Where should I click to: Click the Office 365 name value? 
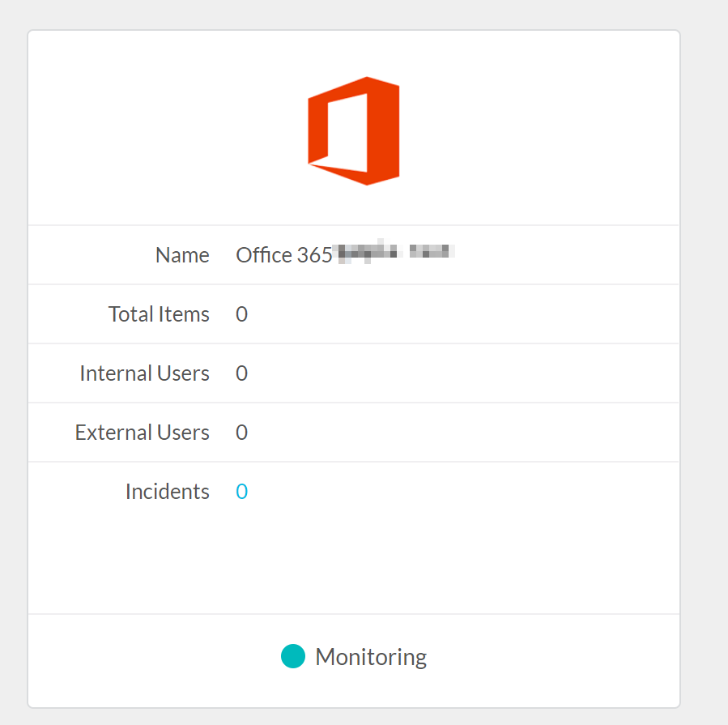[344, 254]
